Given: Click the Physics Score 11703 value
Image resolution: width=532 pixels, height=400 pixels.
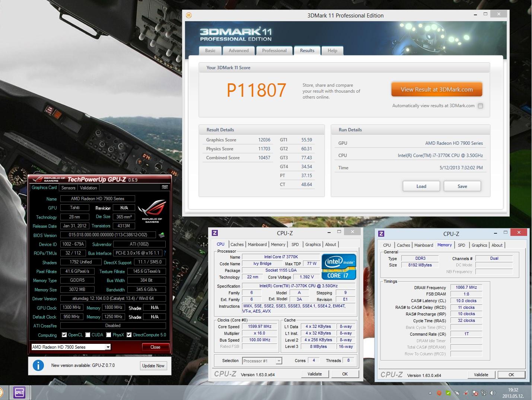Looking at the screenshot, I should [x=264, y=149].
